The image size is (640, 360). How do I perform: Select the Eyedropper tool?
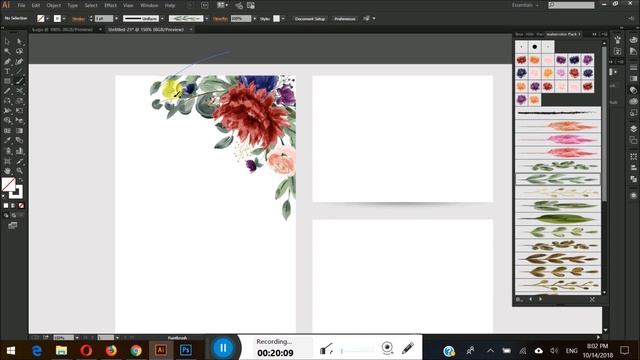click(x=7, y=141)
